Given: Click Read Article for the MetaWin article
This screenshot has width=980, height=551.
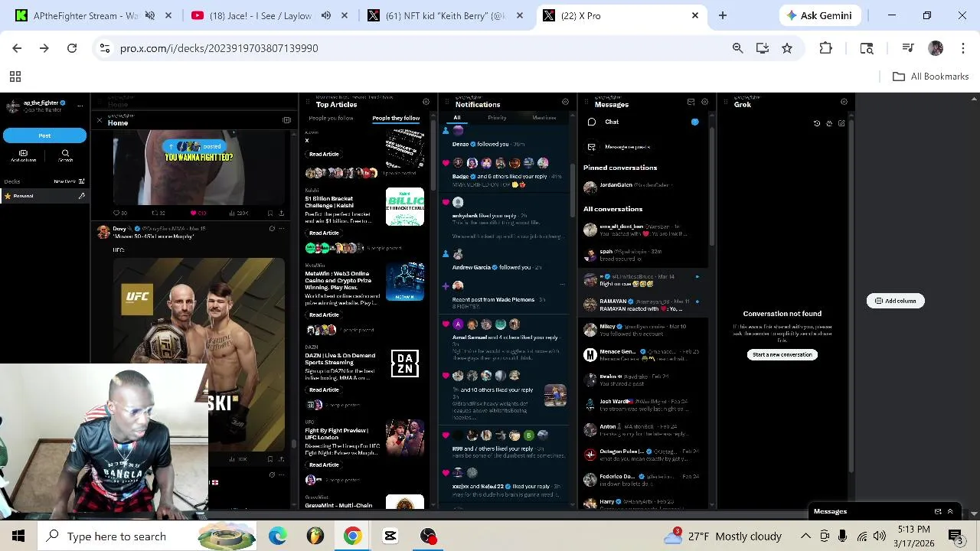Looking at the screenshot, I should pos(323,315).
